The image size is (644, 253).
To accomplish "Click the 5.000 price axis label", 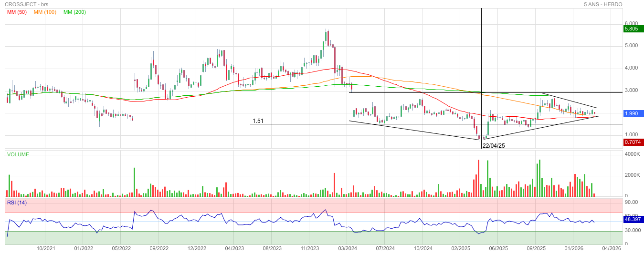I will (x=632, y=46).
